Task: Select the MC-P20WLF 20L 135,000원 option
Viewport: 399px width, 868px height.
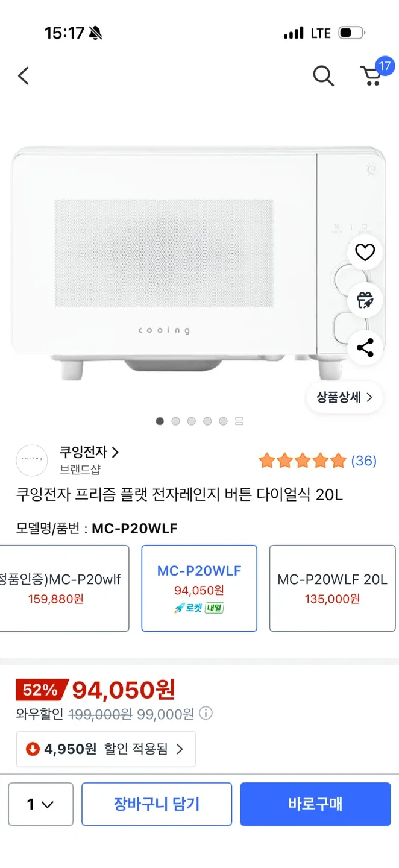Action: tap(332, 588)
